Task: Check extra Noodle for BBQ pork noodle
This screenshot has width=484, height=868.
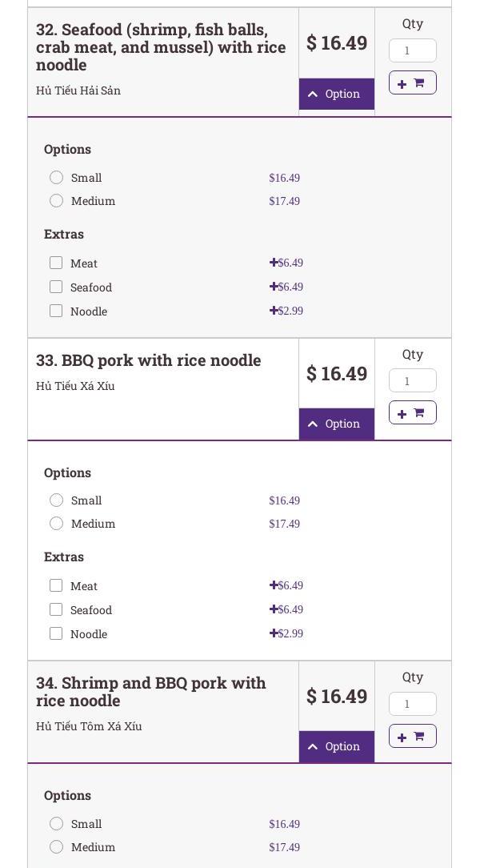Action: pos(56,633)
